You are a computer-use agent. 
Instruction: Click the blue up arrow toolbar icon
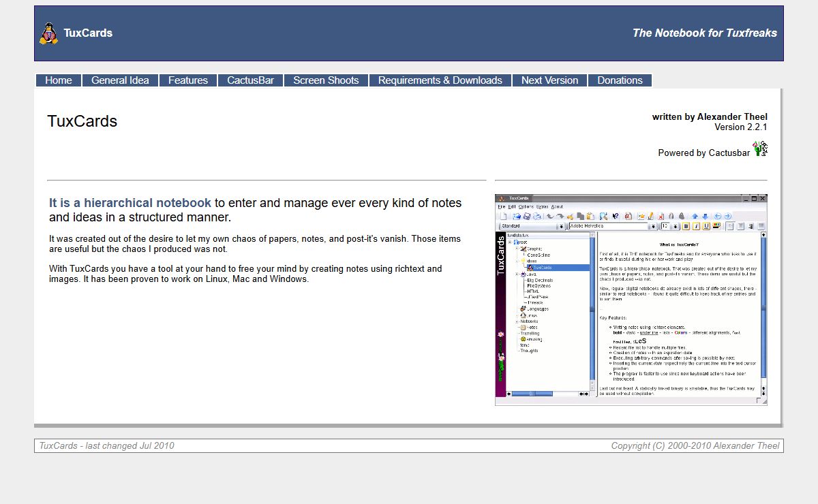[x=694, y=217]
